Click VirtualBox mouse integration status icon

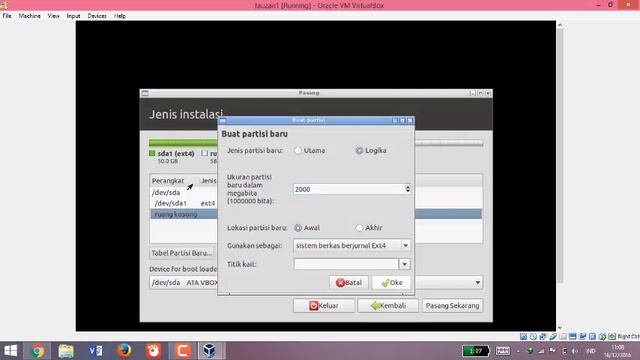tap(602, 336)
